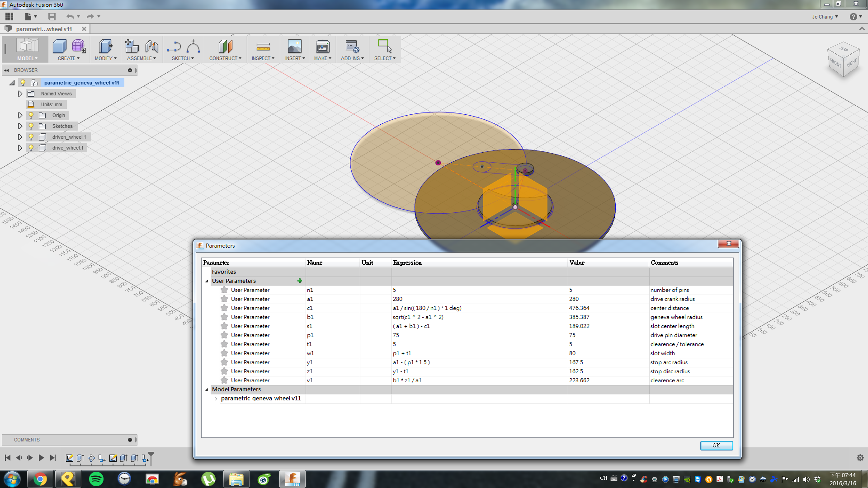Hide the drive_wheel:1 component bulb
The width and height of the screenshot is (868, 488).
point(31,148)
